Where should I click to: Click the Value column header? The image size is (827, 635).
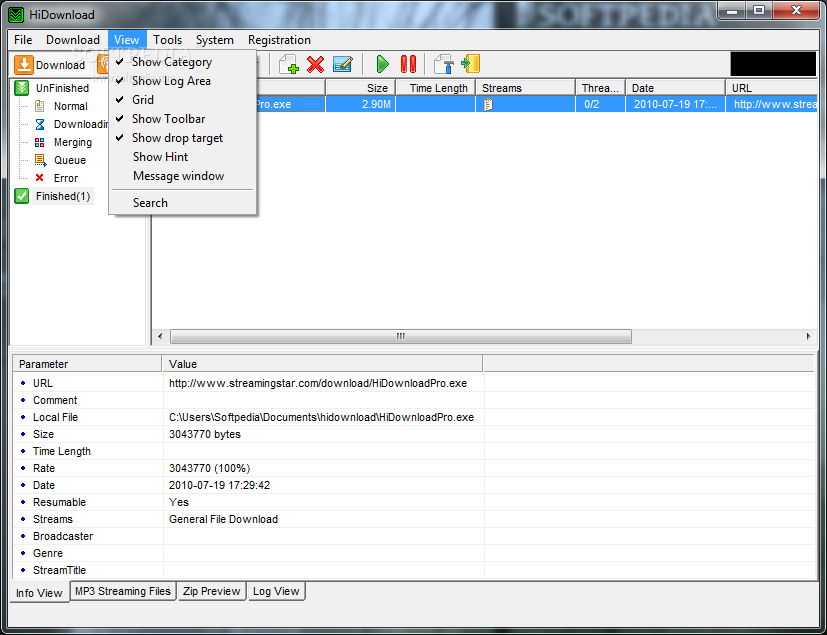click(x=323, y=364)
